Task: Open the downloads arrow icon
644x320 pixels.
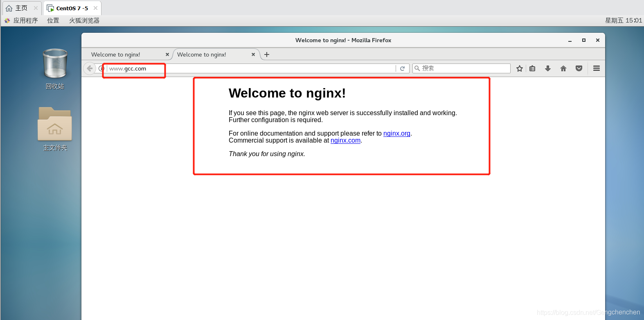Action: pos(548,68)
